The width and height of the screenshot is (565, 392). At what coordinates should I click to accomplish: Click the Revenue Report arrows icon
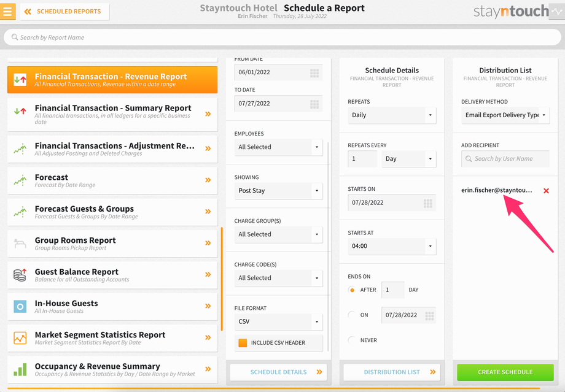tap(20, 80)
